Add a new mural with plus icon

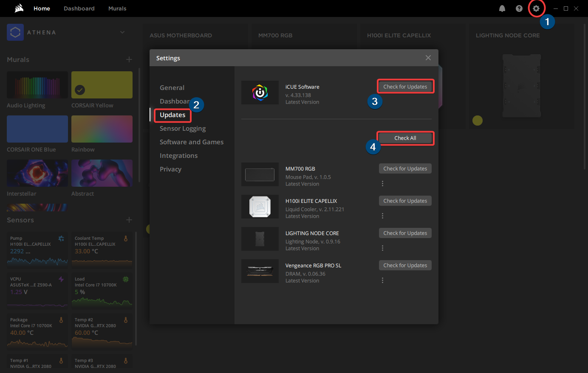point(129,59)
